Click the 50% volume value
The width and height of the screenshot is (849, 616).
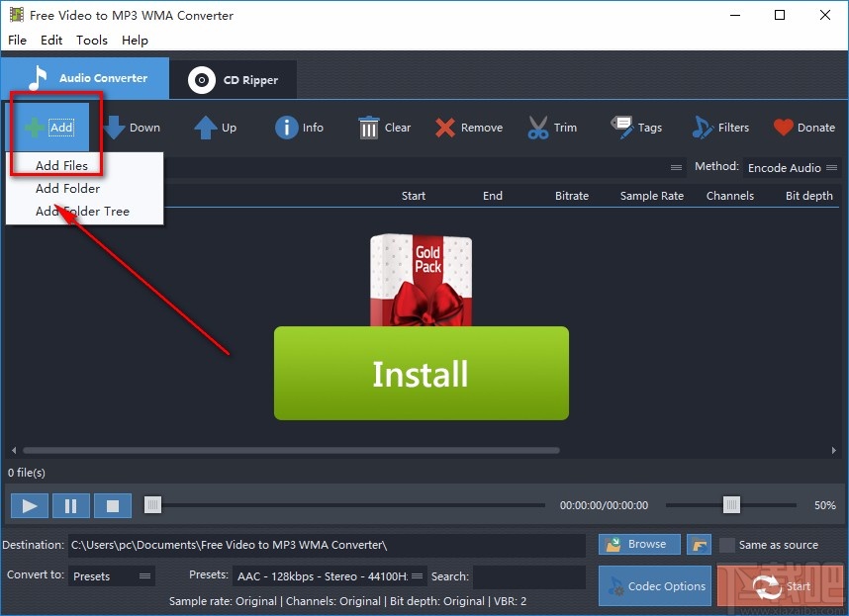click(x=824, y=505)
